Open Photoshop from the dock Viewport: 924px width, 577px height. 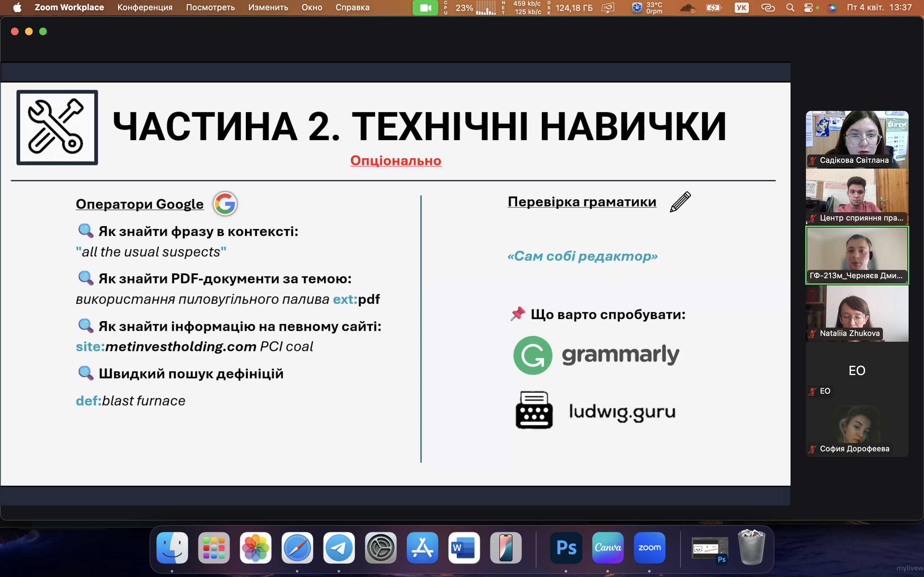pos(566,548)
